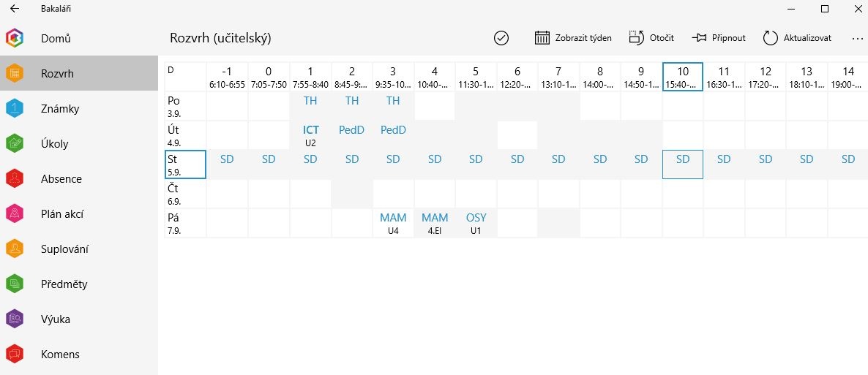
Task: Select the Suplování substitution icon
Action: pos(15,249)
